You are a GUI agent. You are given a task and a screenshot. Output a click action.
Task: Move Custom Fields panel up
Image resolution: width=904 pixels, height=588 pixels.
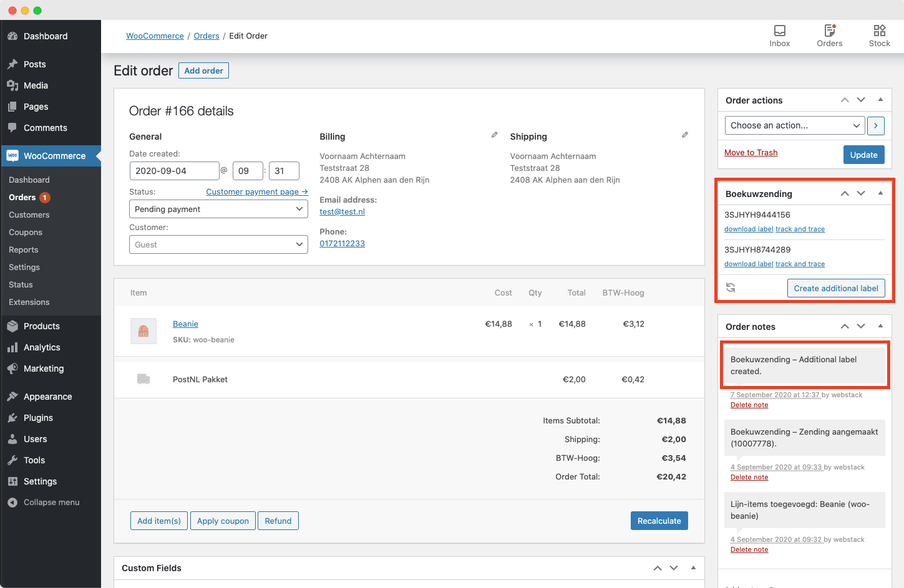point(658,568)
